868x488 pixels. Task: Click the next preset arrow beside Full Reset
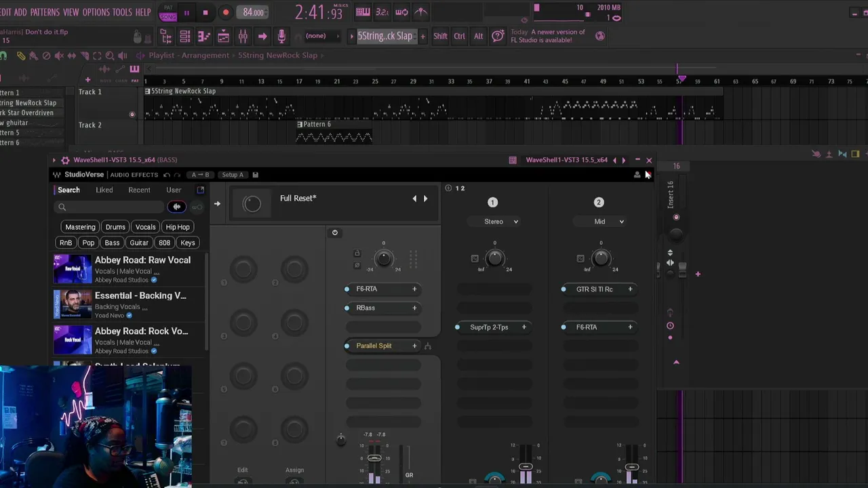pos(425,199)
